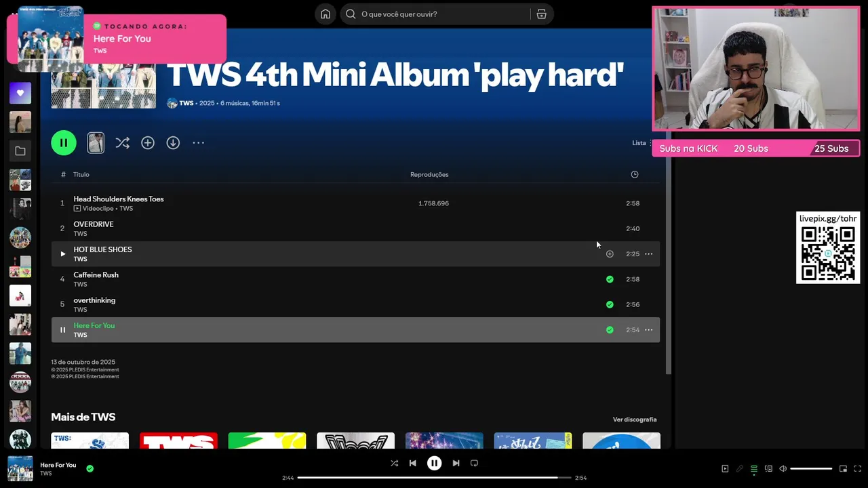868x488 pixels.
Task: Open TWS artist link under album title
Action: (x=186, y=103)
